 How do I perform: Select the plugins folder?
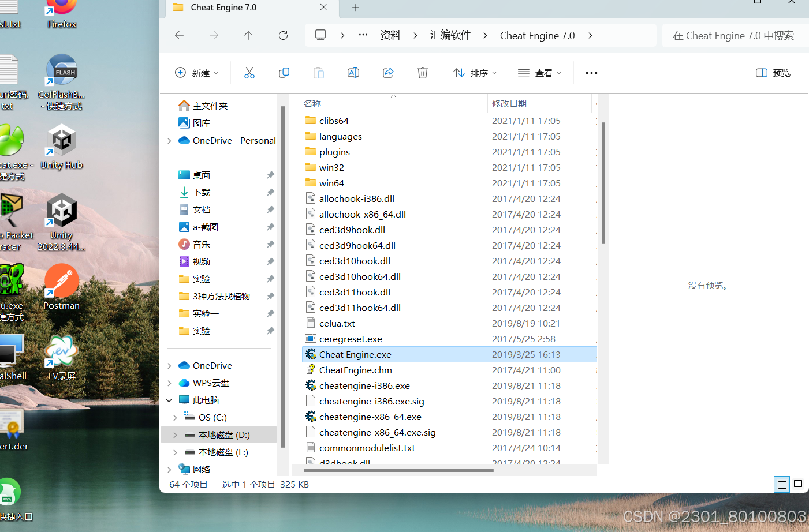pyautogui.click(x=334, y=152)
